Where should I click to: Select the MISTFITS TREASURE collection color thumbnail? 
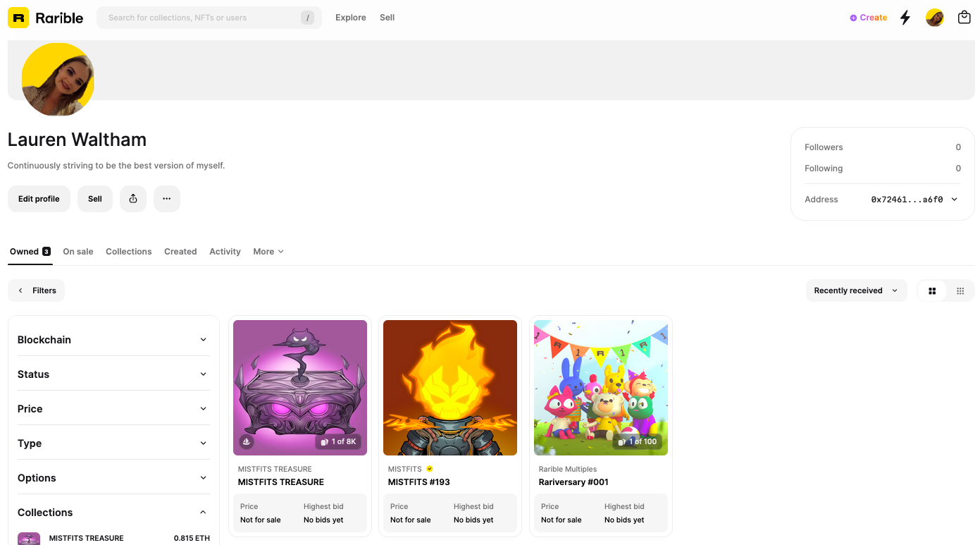coord(28,538)
